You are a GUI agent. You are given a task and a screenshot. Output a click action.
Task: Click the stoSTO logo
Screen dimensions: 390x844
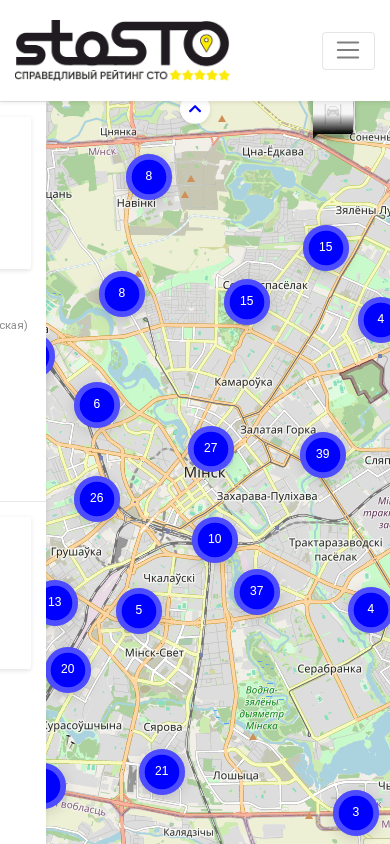coord(123,51)
